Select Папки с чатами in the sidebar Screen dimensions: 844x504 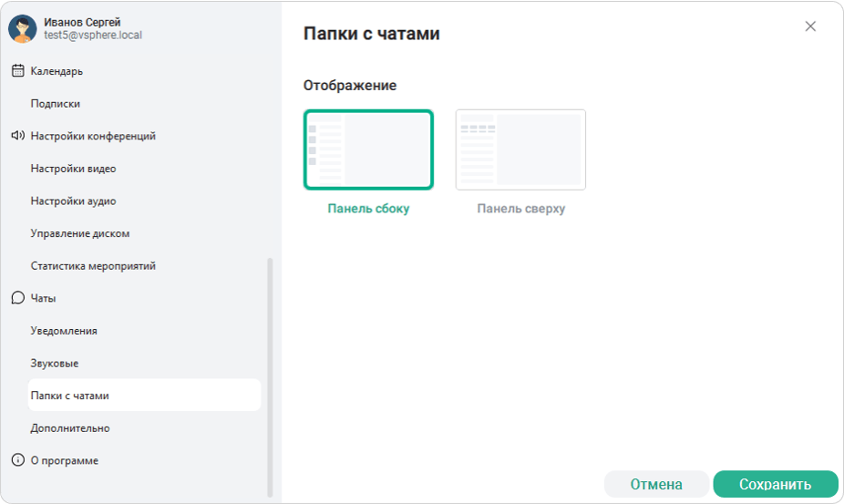tap(144, 396)
